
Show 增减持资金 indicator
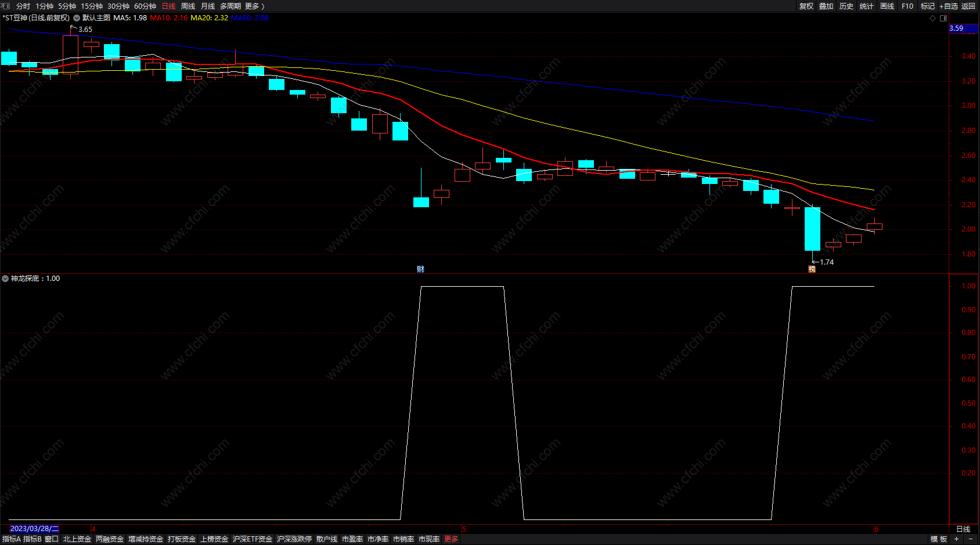[146, 539]
